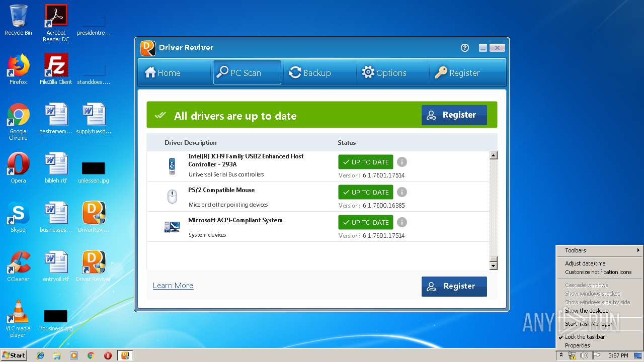
Task: Click UP TO DATE for Microsoft ACPI-Compliant System
Action: pyautogui.click(x=366, y=222)
